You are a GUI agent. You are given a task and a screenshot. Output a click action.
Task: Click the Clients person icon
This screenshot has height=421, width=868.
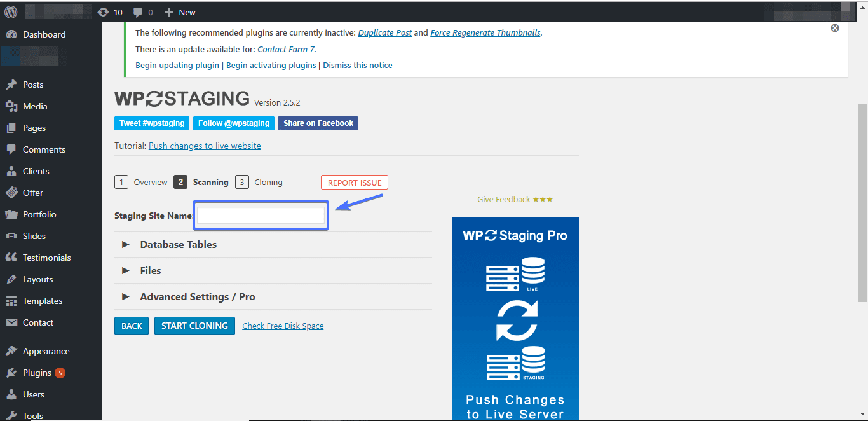pos(11,171)
